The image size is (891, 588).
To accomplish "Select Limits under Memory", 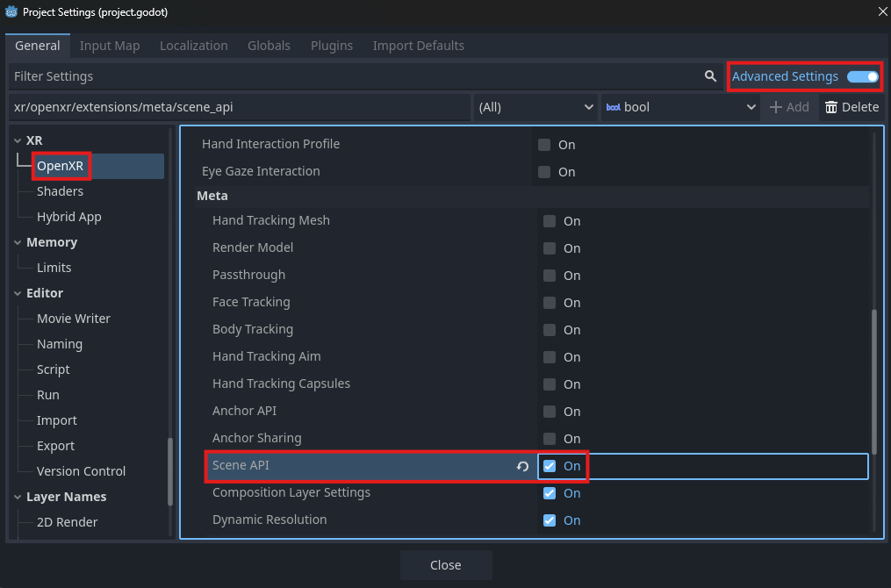I will pos(54,268).
